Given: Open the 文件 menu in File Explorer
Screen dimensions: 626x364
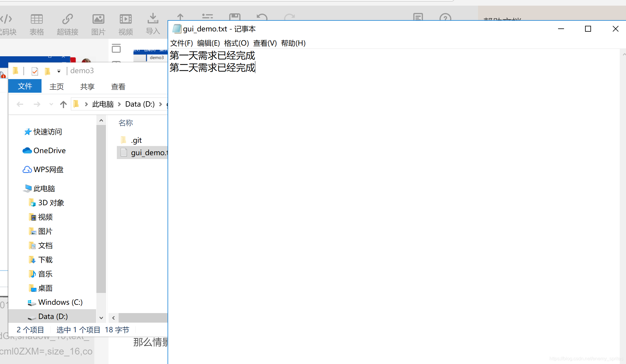Looking at the screenshot, I should (x=25, y=86).
